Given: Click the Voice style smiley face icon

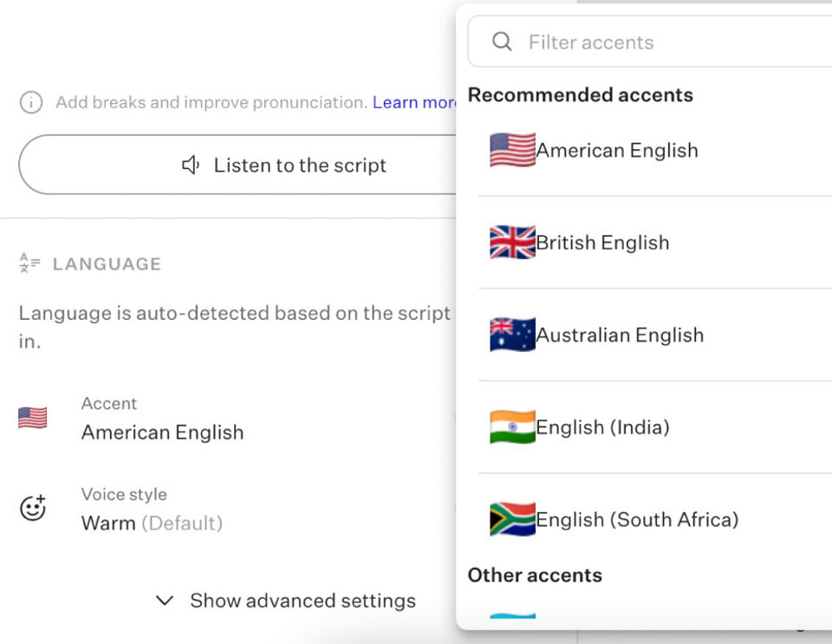Looking at the screenshot, I should tap(33, 508).
